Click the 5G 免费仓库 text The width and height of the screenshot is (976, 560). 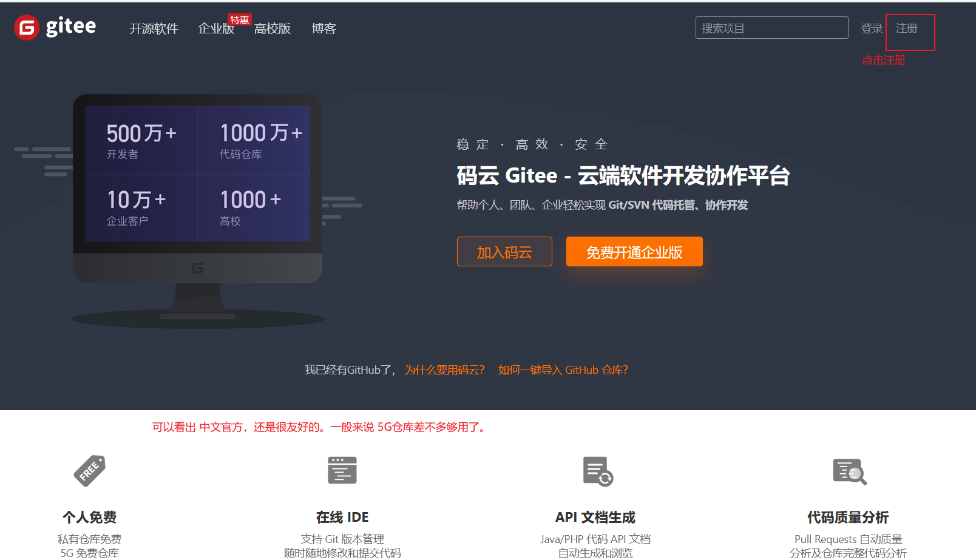(90, 553)
